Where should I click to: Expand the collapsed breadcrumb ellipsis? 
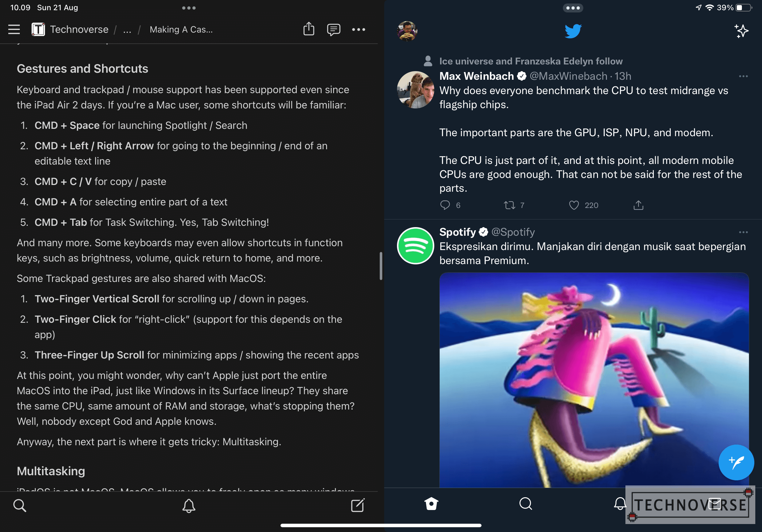127,30
